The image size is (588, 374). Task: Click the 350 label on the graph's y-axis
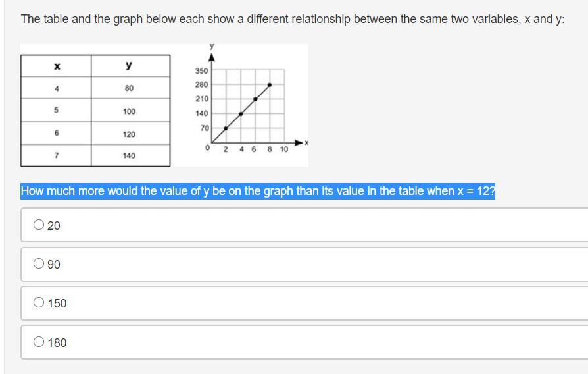point(201,71)
